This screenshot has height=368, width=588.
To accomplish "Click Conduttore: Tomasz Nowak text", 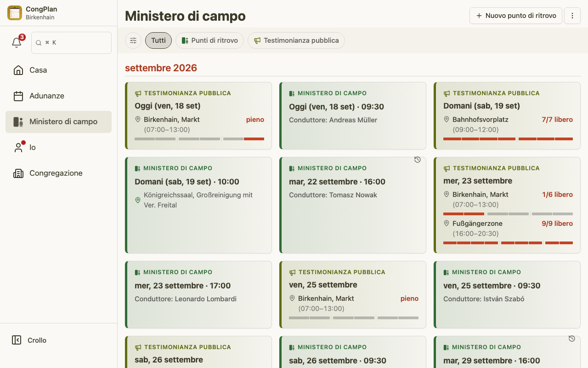I will [333, 195].
